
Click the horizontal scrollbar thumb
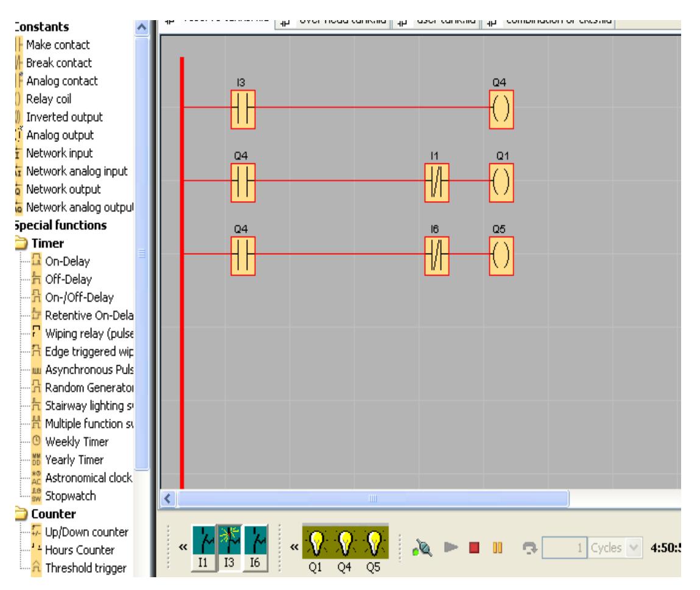(373, 499)
